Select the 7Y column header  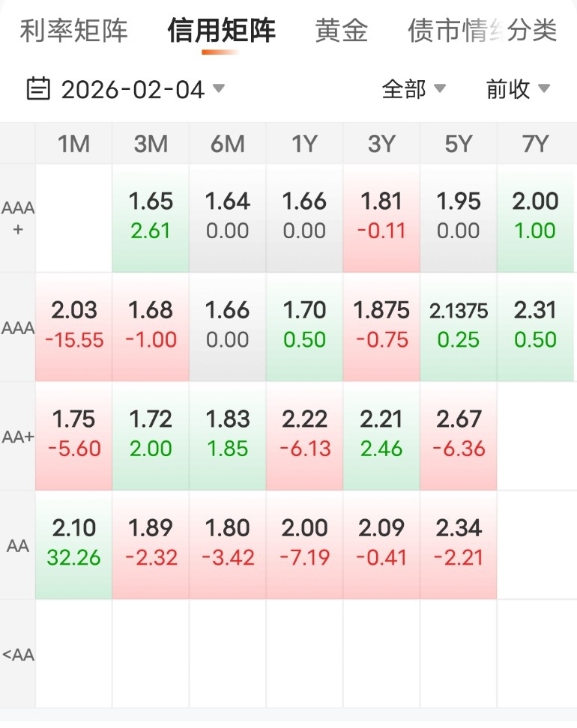tap(536, 143)
